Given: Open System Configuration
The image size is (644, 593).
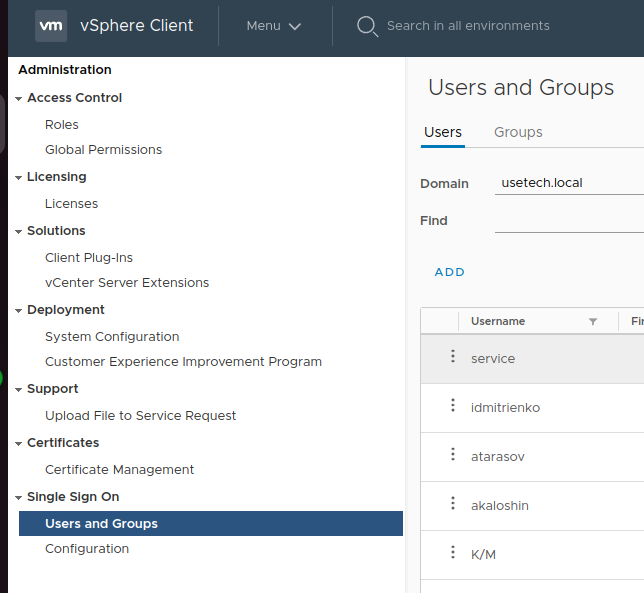Looking at the screenshot, I should pos(112,337).
